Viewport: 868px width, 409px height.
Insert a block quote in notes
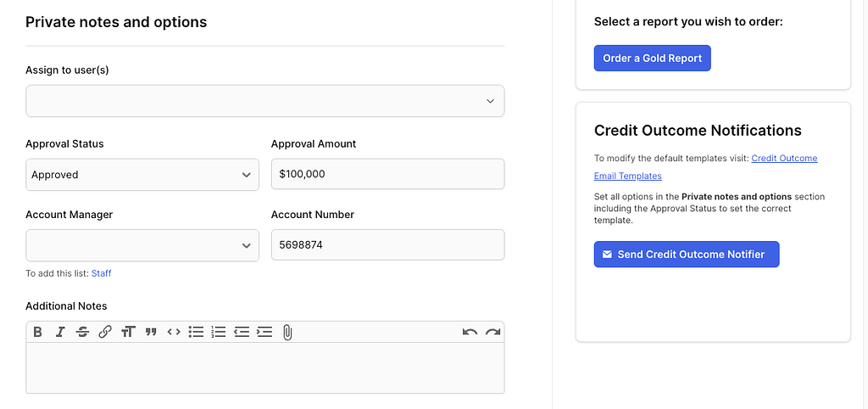(151, 332)
